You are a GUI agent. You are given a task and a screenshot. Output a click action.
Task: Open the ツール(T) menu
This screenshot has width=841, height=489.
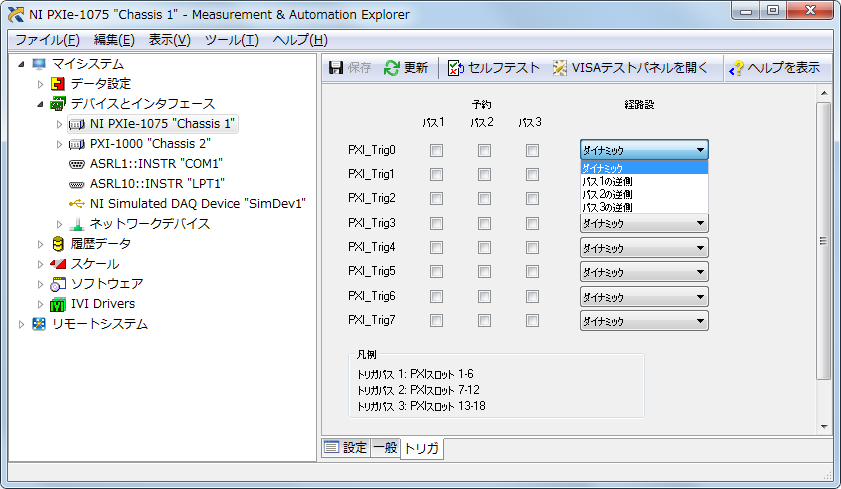232,40
